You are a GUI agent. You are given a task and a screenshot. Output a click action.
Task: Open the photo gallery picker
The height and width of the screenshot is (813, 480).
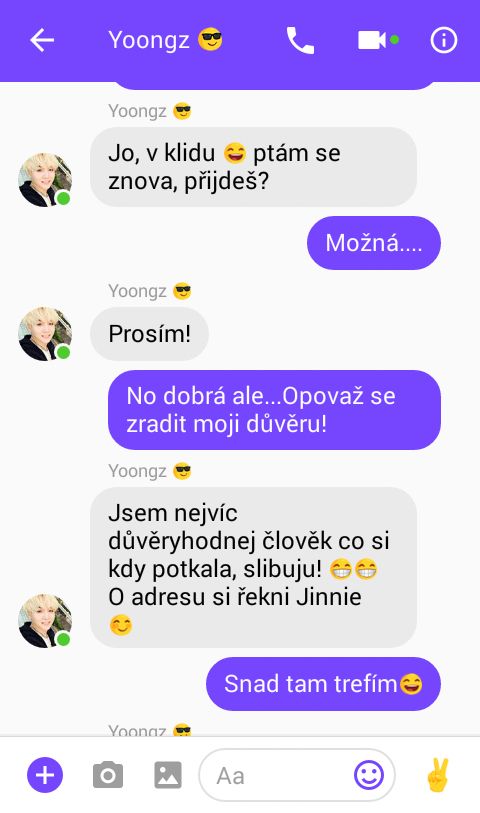[x=168, y=775]
